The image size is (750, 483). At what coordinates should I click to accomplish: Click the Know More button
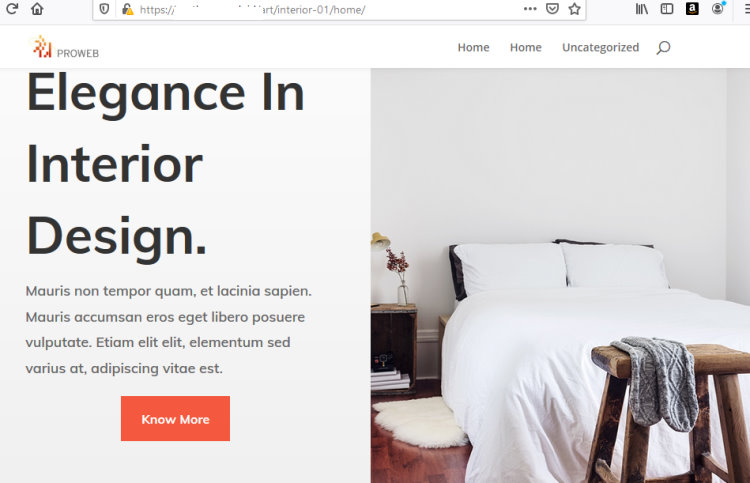click(x=175, y=418)
